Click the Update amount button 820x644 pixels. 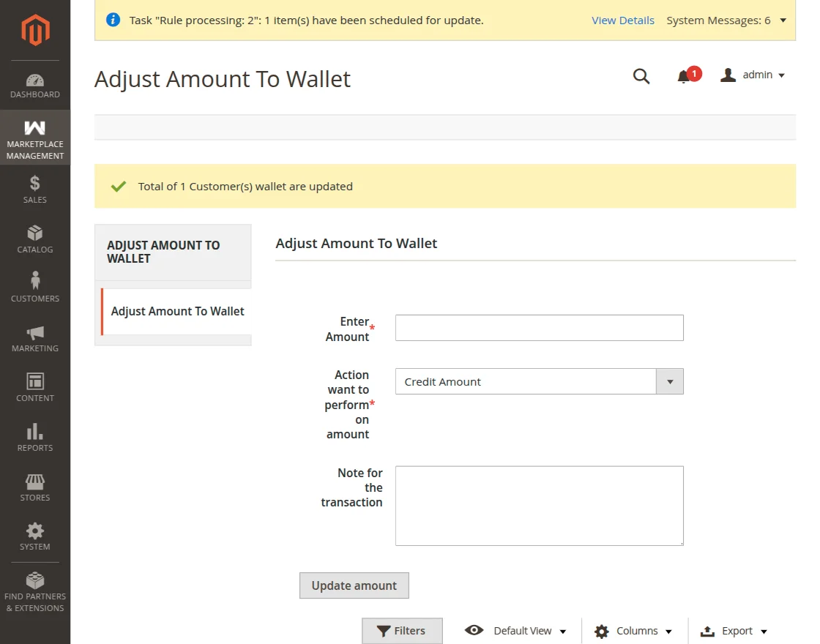click(354, 585)
